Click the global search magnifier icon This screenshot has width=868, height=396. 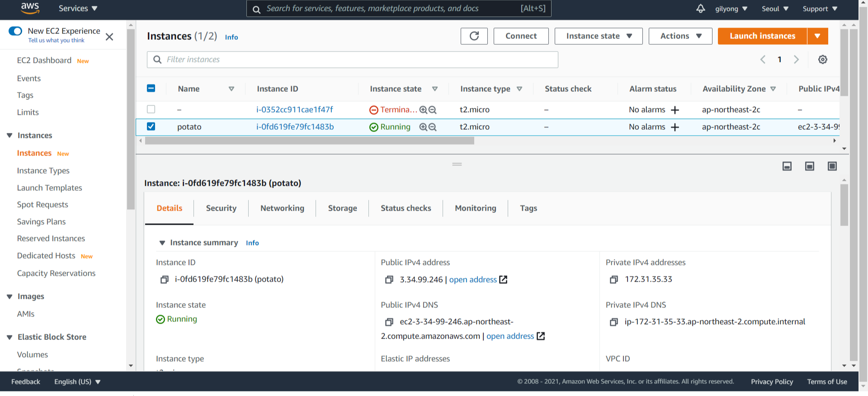tap(256, 9)
